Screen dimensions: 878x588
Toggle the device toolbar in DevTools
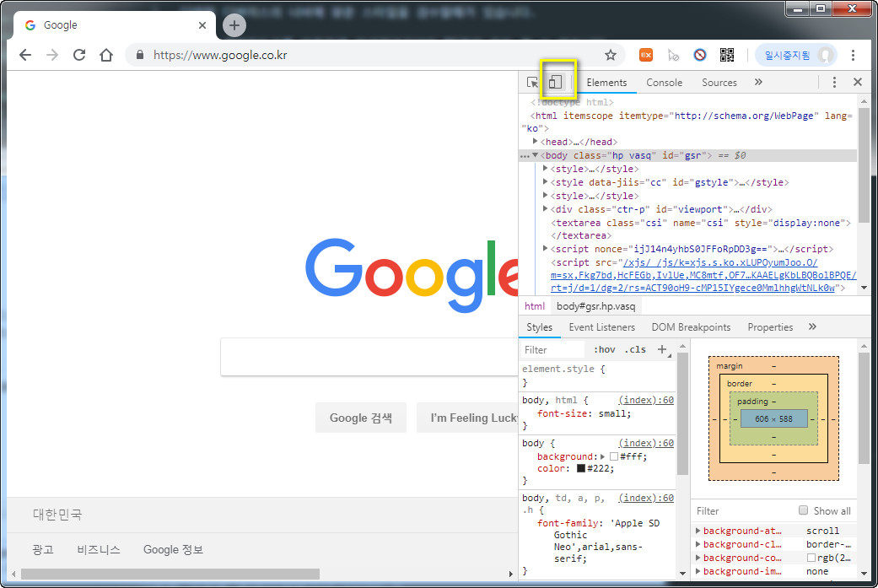tap(555, 83)
